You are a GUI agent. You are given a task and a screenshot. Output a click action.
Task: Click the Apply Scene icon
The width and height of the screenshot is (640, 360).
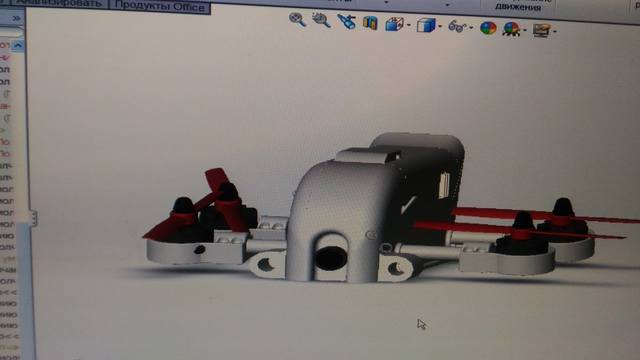click(x=511, y=29)
